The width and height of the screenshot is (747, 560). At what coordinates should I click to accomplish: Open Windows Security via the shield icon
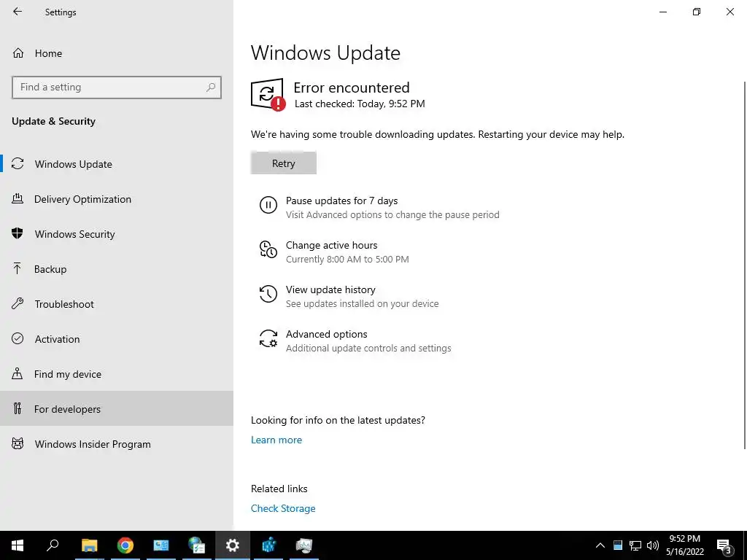(18, 234)
